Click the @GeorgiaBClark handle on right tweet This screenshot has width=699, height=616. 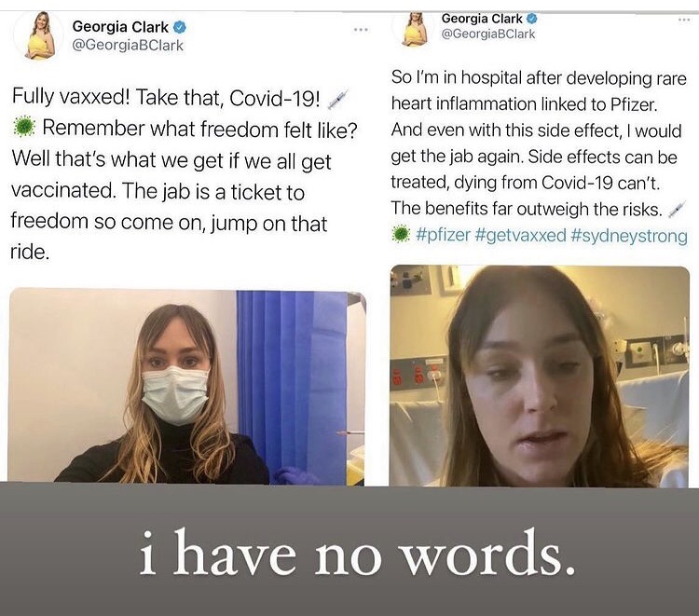tap(488, 34)
